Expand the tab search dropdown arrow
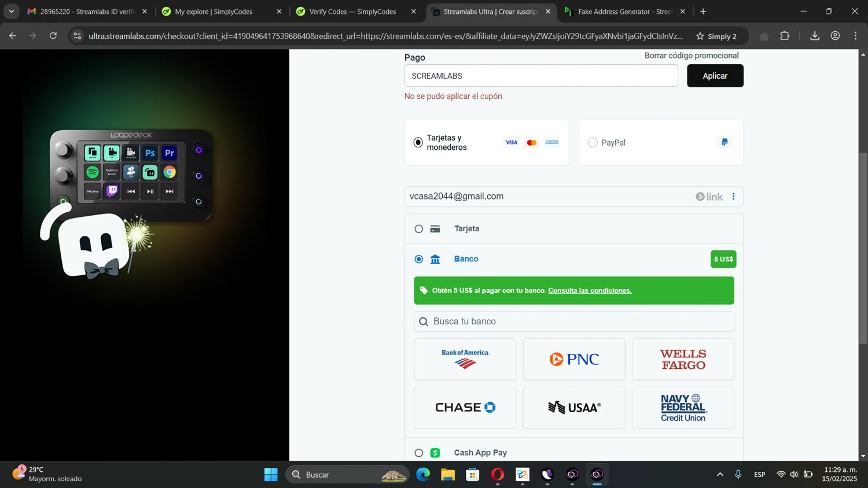Image resolution: width=868 pixels, height=488 pixels. click(11, 12)
